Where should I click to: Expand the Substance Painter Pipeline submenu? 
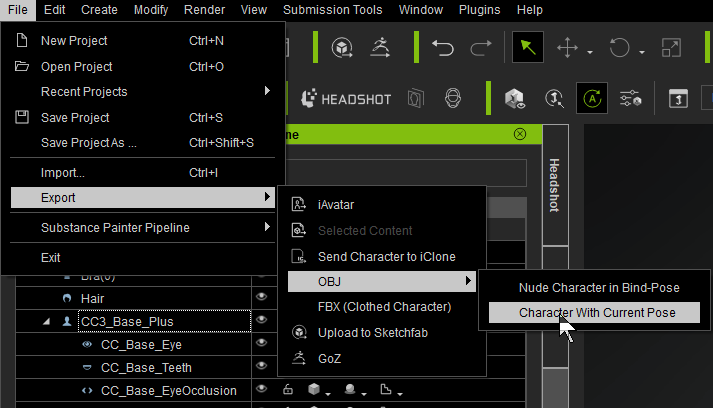[x=142, y=227]
